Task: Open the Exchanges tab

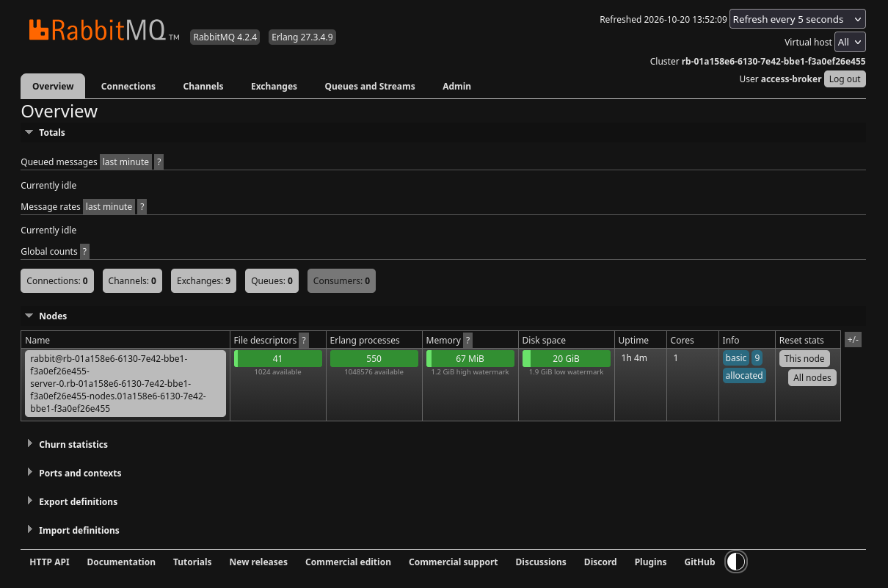Action: 274,86
